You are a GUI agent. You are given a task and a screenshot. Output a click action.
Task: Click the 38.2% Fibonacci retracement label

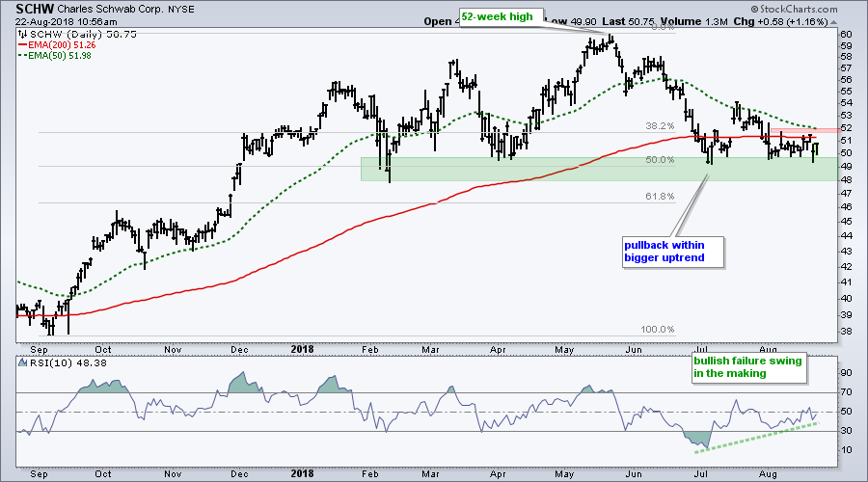[660, 126]
